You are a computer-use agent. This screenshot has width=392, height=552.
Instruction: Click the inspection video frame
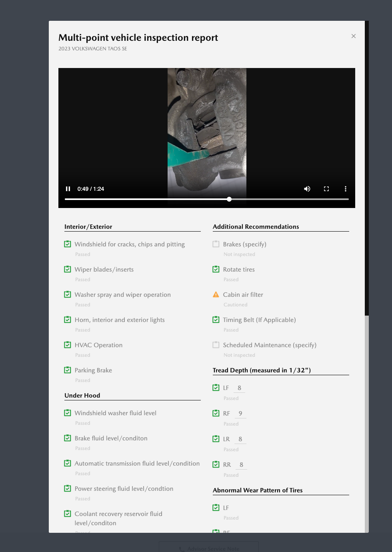tap(207, 128)
